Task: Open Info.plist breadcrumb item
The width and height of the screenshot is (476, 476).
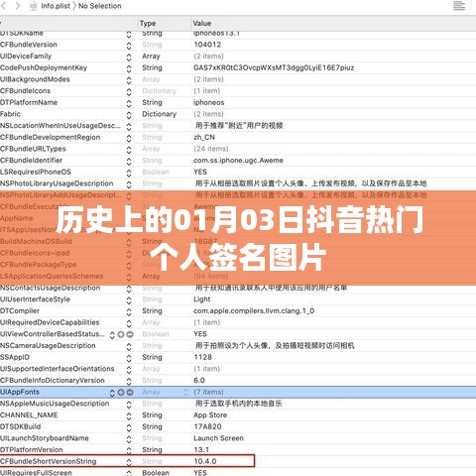Action: coord(56,6)
